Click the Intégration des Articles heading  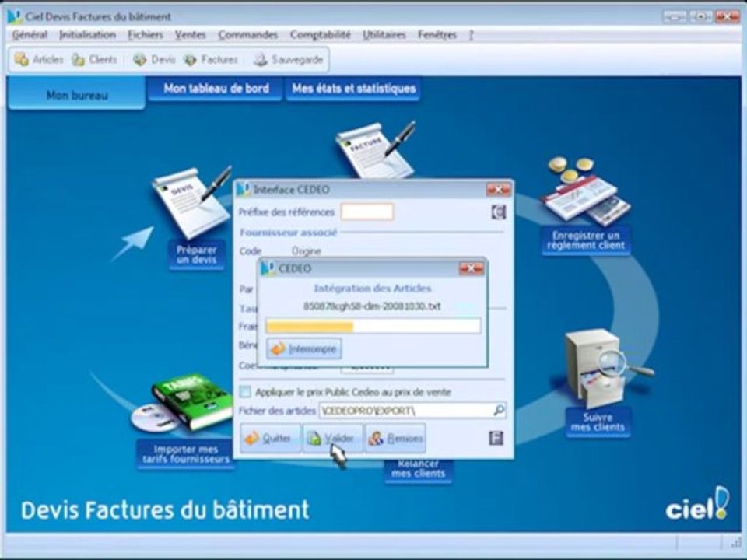click(x=373, y=288)
